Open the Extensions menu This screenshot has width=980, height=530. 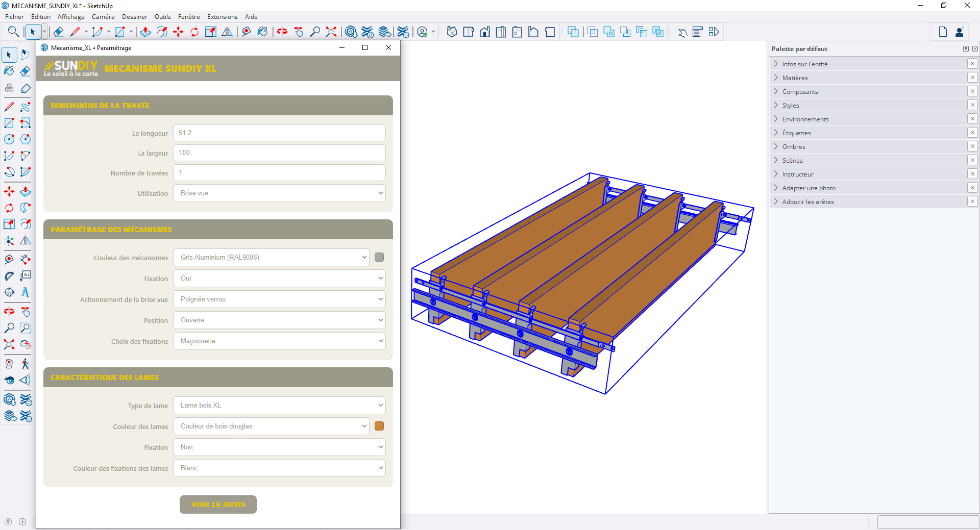[x=222, y=17]
